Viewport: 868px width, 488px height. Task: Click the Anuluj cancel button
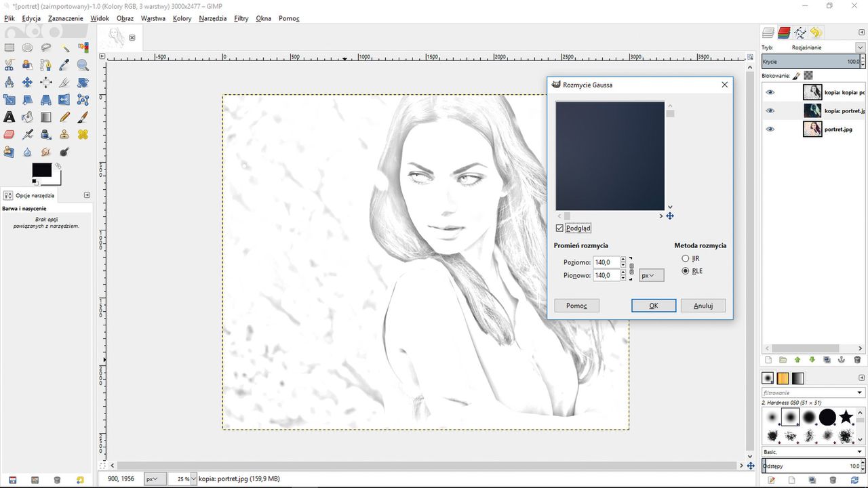[x=703, y=306]
